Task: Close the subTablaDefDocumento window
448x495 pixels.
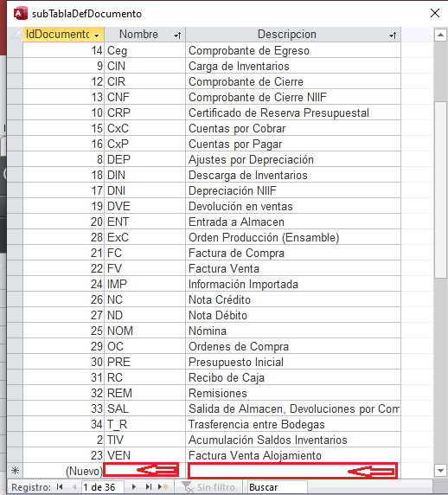Action: point(435,13)
